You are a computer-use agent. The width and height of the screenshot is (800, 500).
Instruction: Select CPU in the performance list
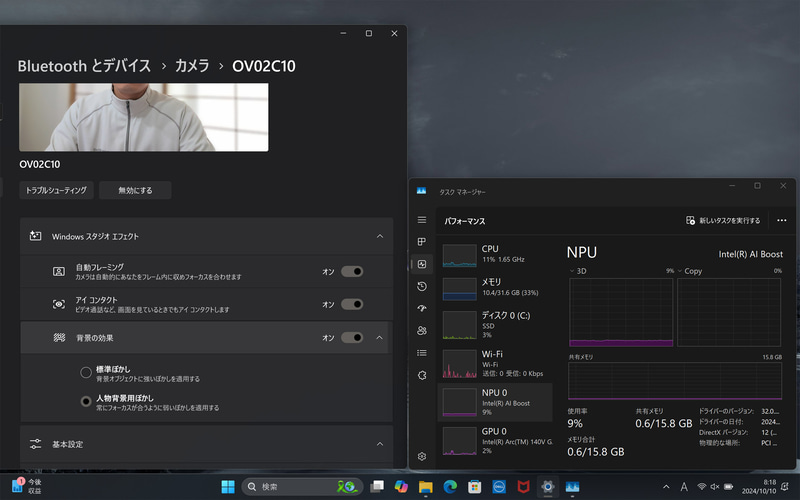[x=496, y=255]
